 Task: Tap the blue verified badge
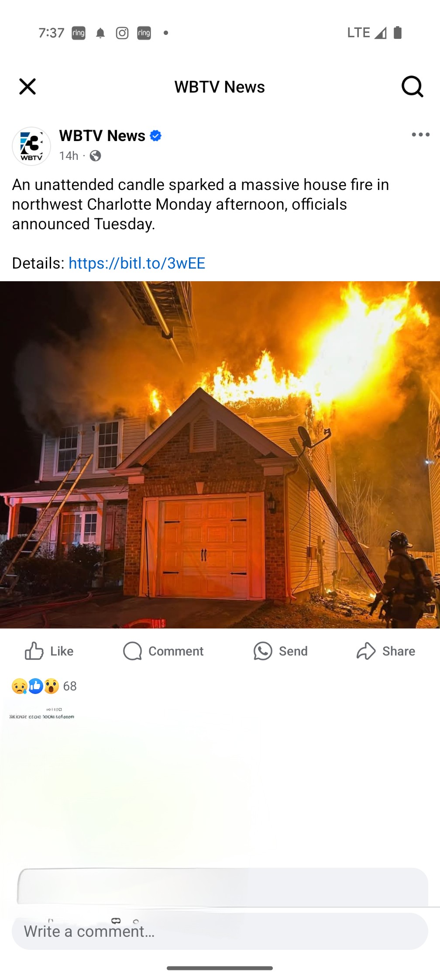(156, 136)
